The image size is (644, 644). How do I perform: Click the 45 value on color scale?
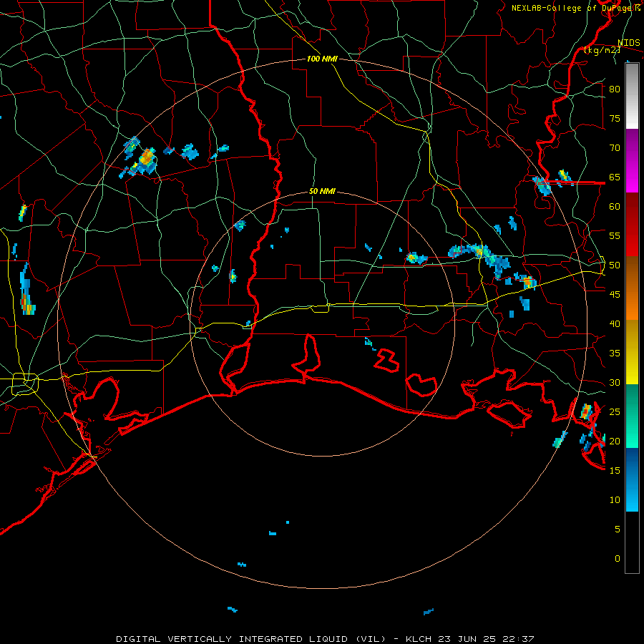[x=615, y=295]
